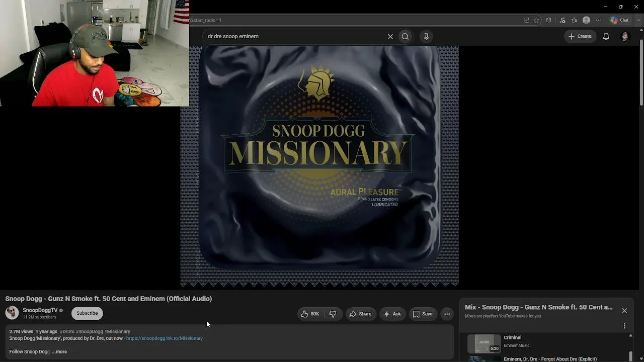This screenshot has height=362, width=644.
Task: Click the Ask button under the video
Action: pos(392,314)
